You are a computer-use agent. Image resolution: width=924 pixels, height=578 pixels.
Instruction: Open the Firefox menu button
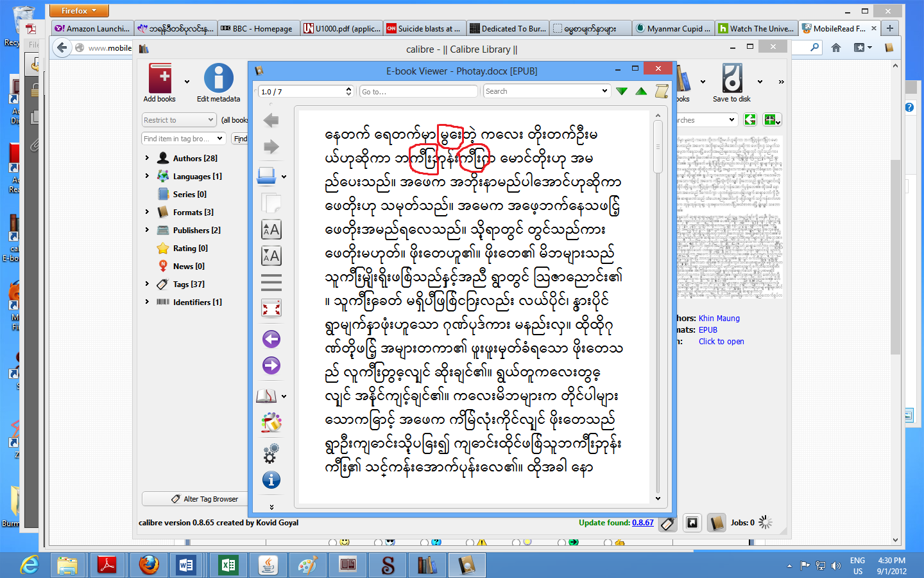[79, 11]
